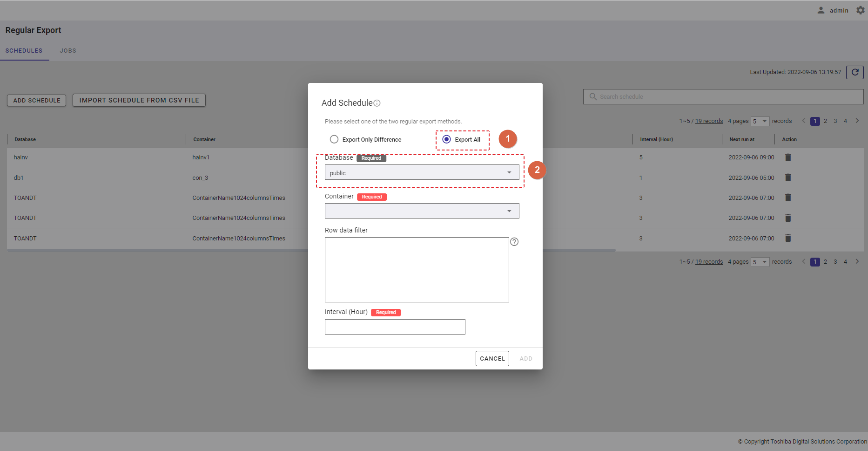Click the 2022-09-06 09:00 cell
Screen dimensions: 868x451
[x=751, y=157]
